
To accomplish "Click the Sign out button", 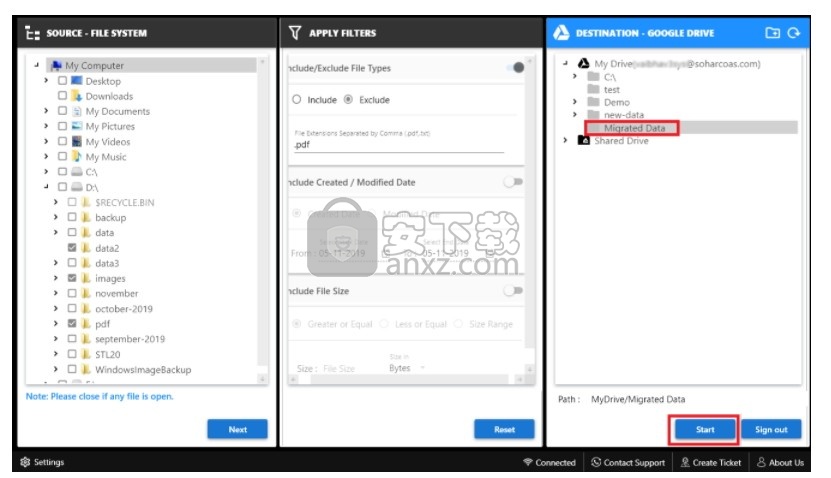I will click(x=771, y=429).
